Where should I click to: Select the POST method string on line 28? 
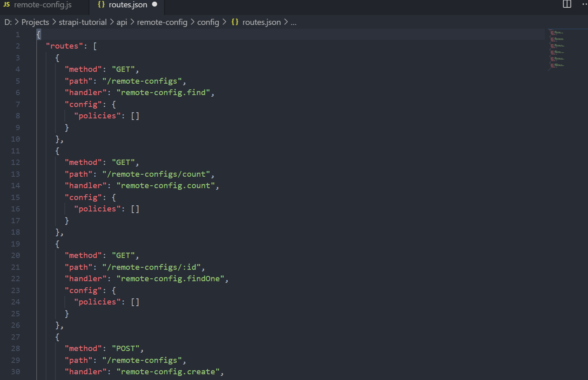126,348
